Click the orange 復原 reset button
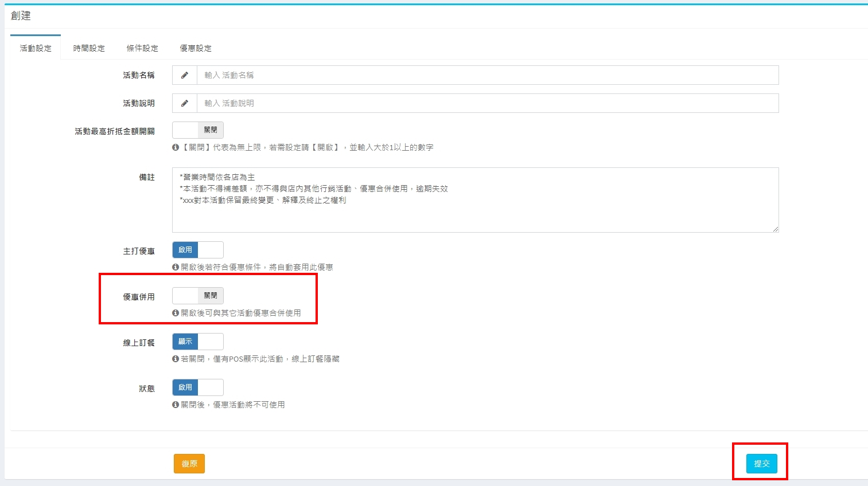Viewport: 868px width, 486px height. [x=189, y=464]
